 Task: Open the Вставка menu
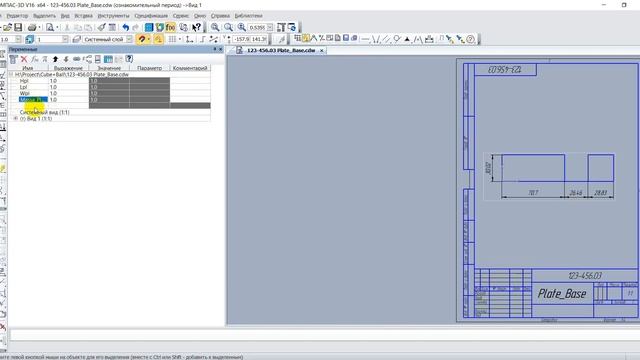click(84, 16)
